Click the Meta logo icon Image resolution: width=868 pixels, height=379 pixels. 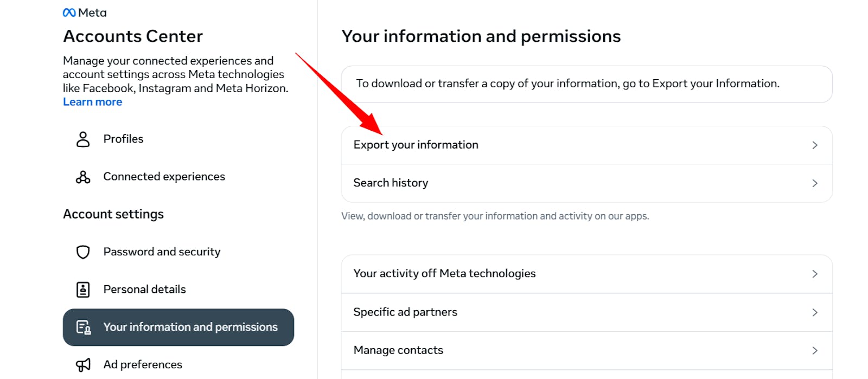pyautogui.click(x=69, y=12)
